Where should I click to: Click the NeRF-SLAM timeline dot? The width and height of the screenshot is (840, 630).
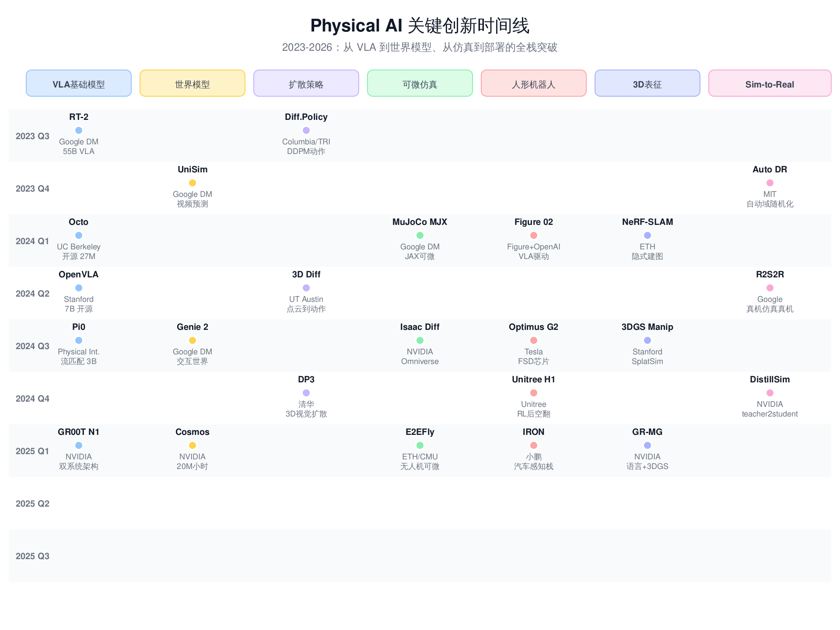tap(647, 235)
